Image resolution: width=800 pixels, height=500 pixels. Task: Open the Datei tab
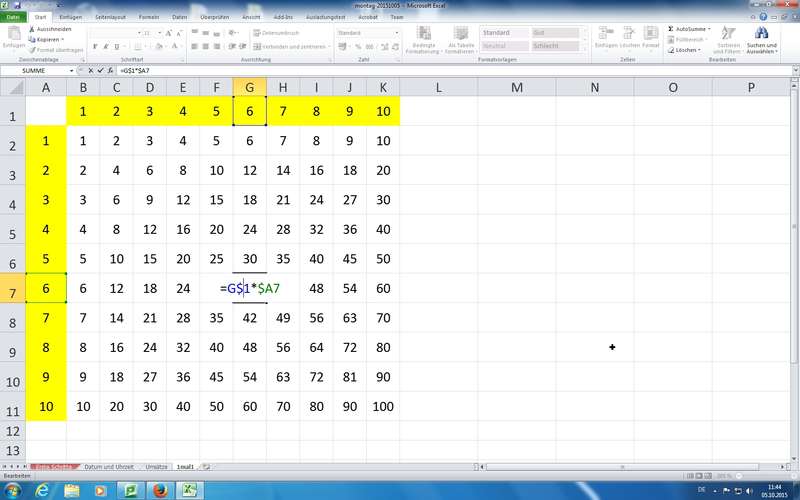(13, 17)
